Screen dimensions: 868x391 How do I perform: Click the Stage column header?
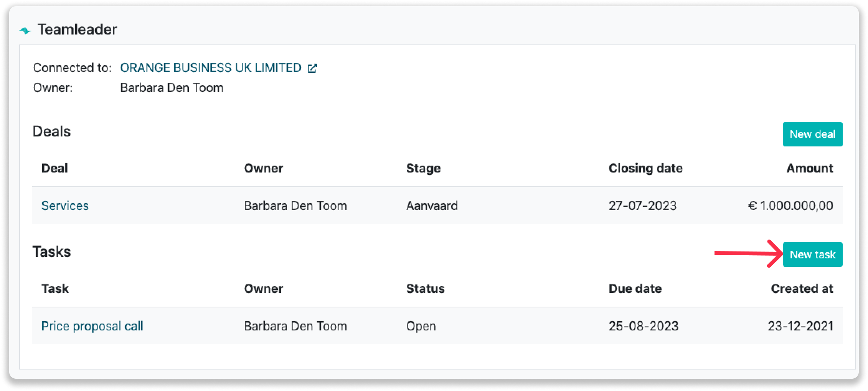pyautogui.click(x=423, y=168)
